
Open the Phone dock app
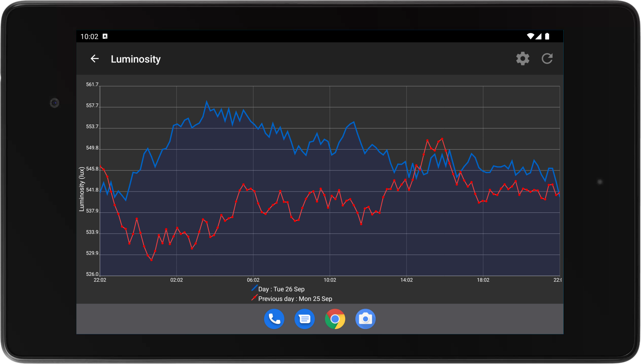[274, 319]
